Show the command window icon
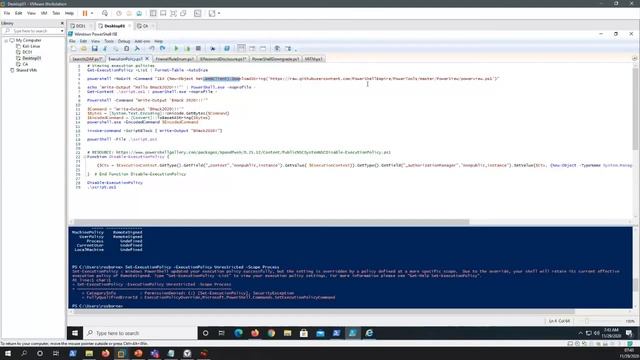640x360 pixels. 277,49
